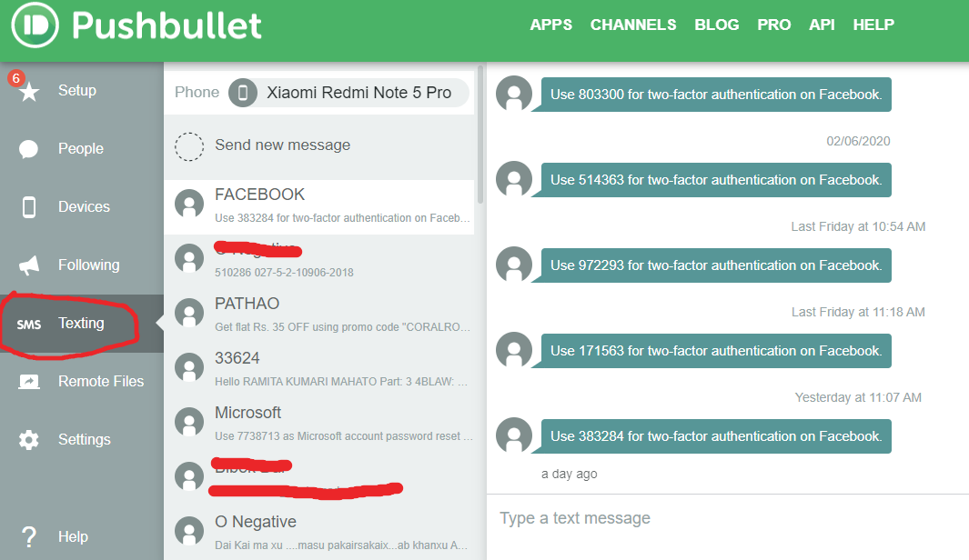Viewport: 969px width, 560px height.
Task: Click the 'a day ago' label
Action: point(570,474)
